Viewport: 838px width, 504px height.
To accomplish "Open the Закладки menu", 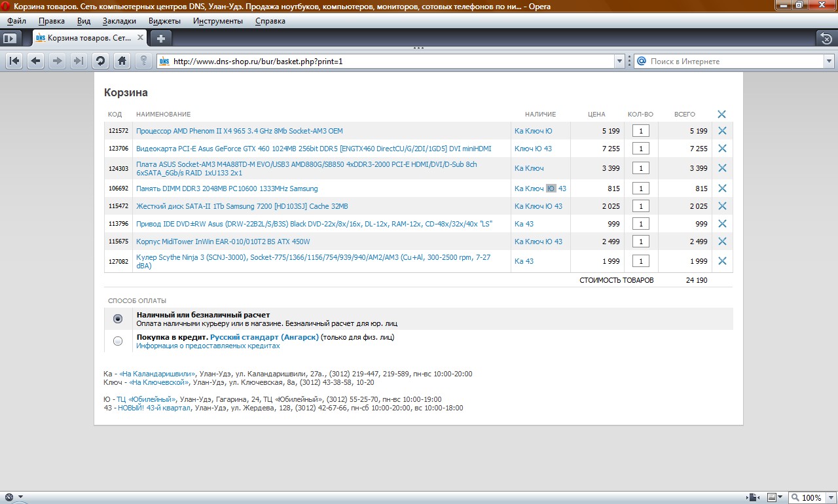I will (x=119, y=21).
